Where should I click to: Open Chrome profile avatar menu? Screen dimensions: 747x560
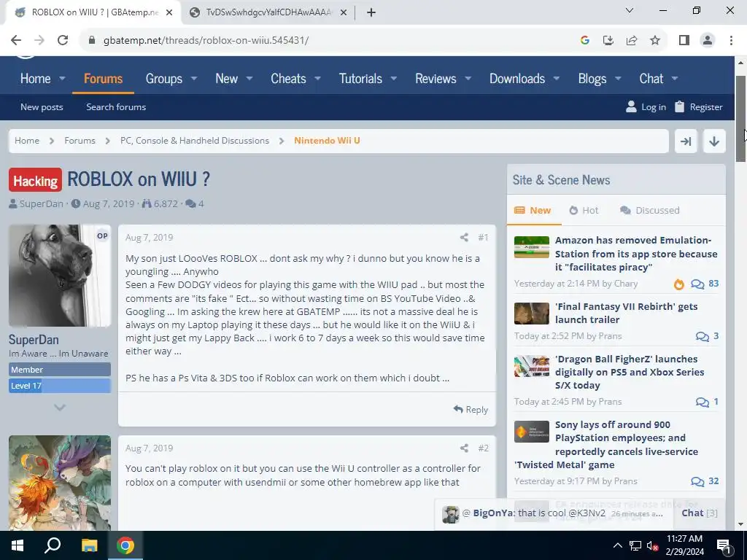coord(708,40)
